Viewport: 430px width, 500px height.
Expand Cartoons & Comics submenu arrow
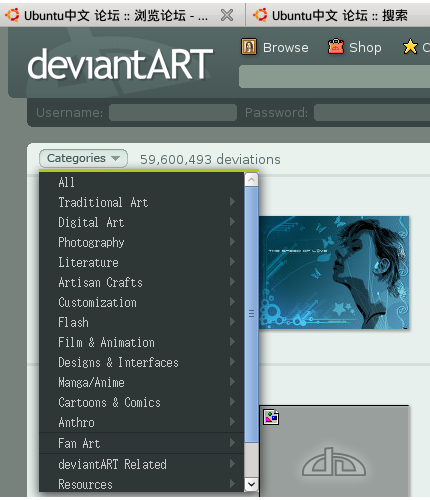coord(232,402)
